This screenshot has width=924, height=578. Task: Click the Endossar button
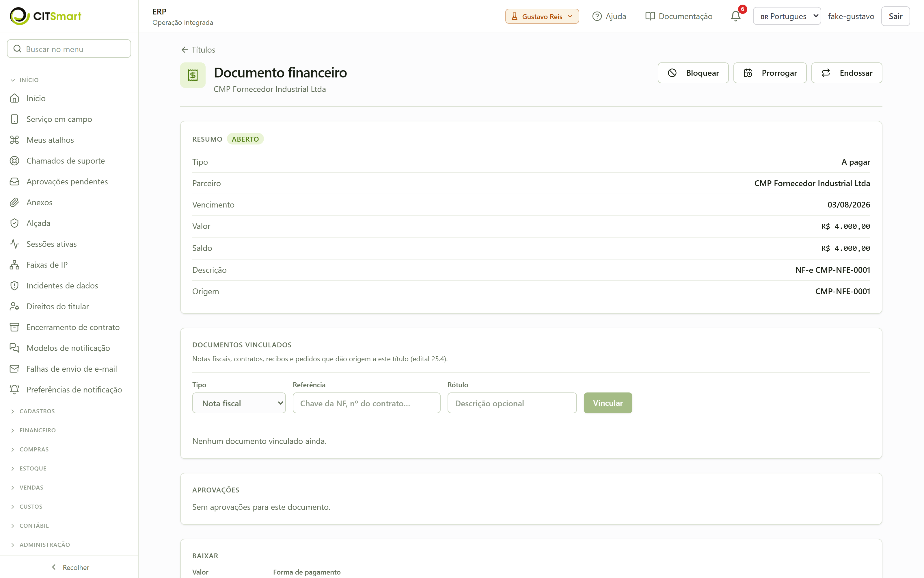847,73
